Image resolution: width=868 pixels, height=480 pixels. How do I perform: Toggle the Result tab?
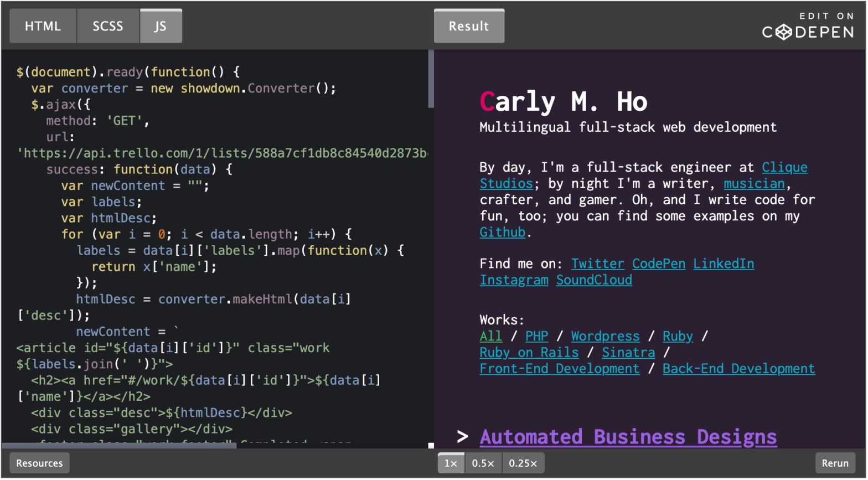point(469,26)
